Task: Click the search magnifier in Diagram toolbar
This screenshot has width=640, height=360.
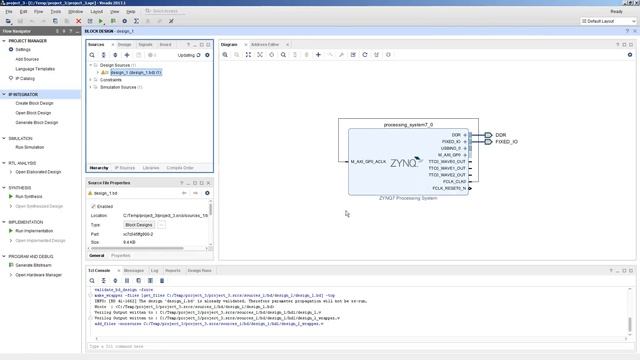Action: (283, 55)
